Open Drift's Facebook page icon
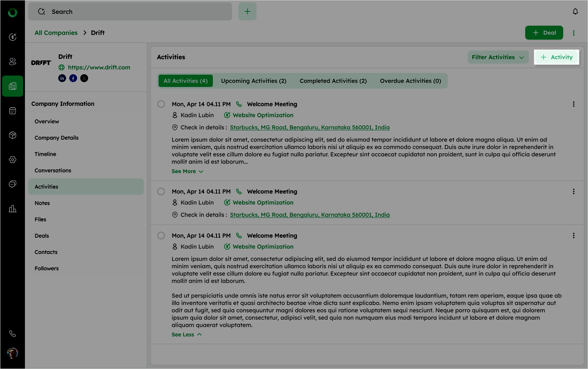 [73, 78]
